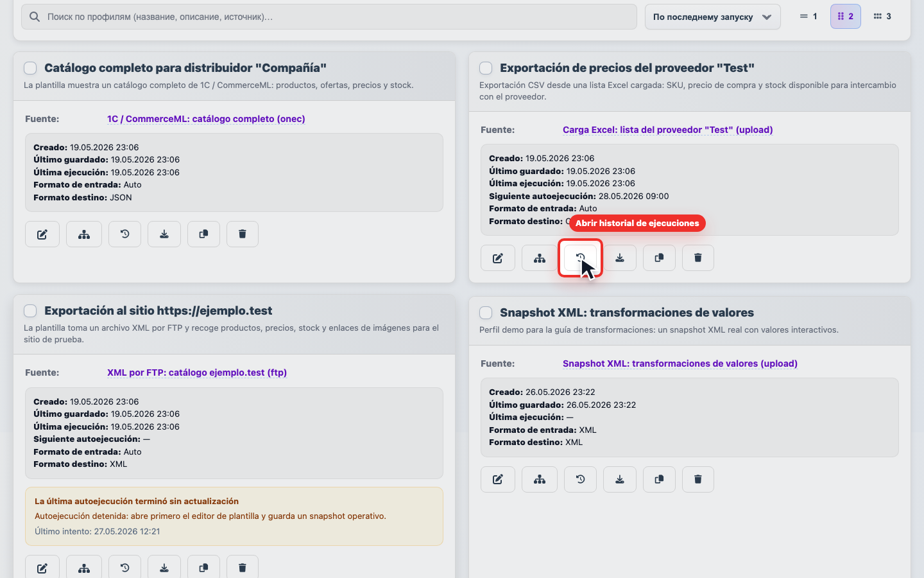
Task: Open source link "1C / CommerceML: catálogo completo (onec)"
Action: click(206, 119)
